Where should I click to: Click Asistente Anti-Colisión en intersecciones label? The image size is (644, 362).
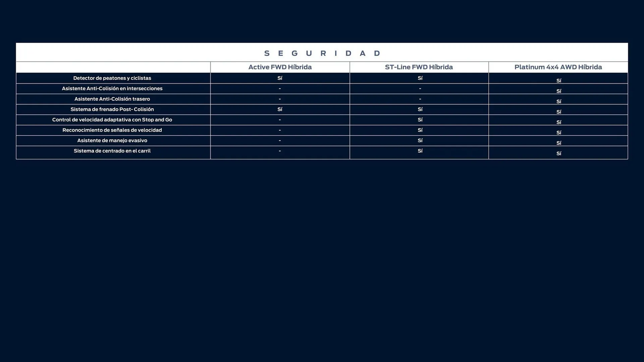click(112, 88)
